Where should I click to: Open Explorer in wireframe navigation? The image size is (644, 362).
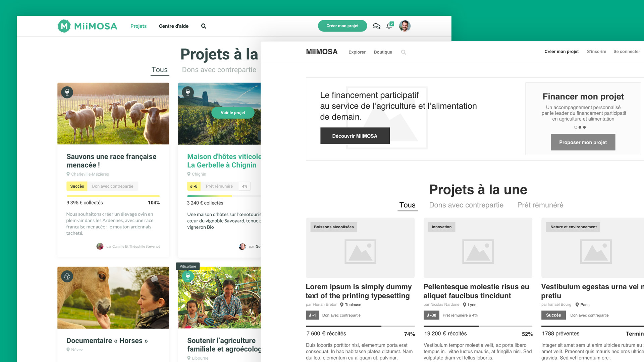357,52
